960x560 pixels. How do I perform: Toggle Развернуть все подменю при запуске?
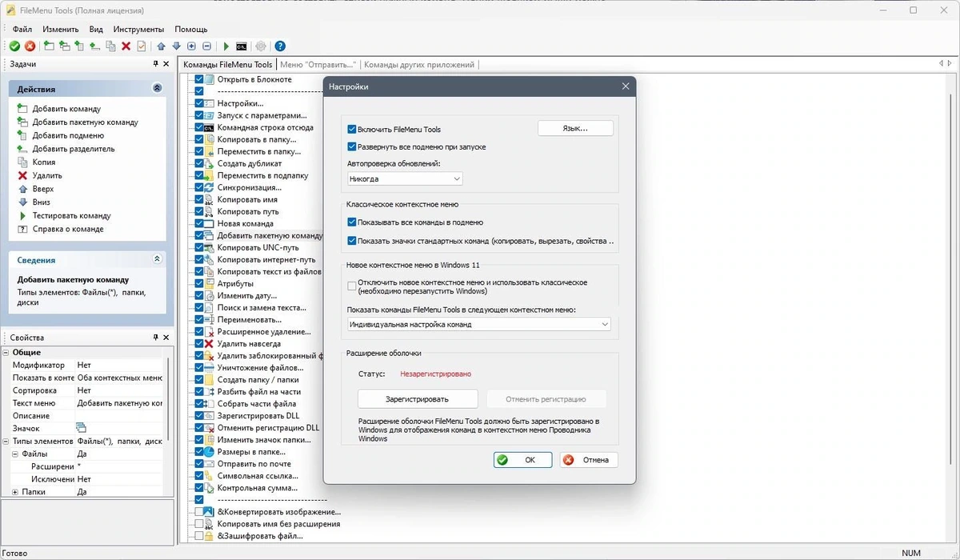point(352,146)
